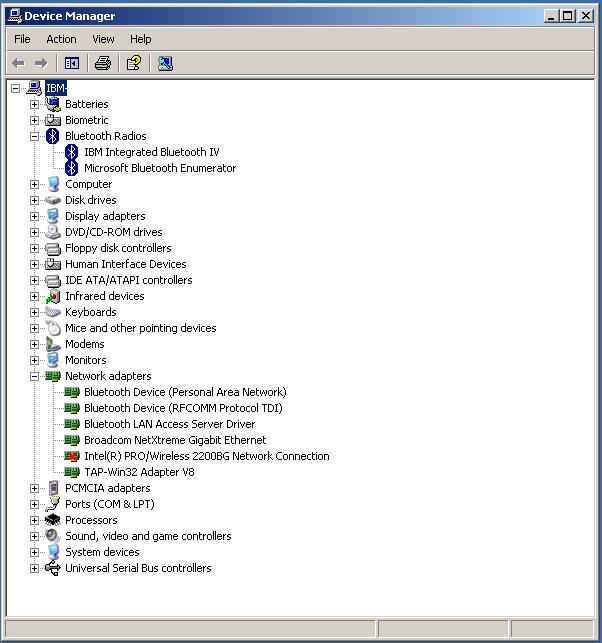602x643 pixels.
Task: Select Broadcom NetXtreme Gigabit Ethernet
Action: click(x=175, y=440)
